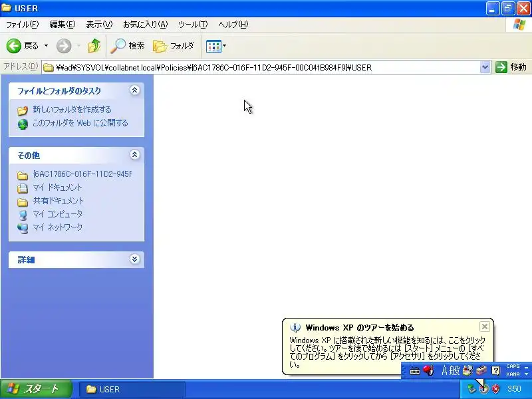Open the 表示(V) menu

point(99,25)
